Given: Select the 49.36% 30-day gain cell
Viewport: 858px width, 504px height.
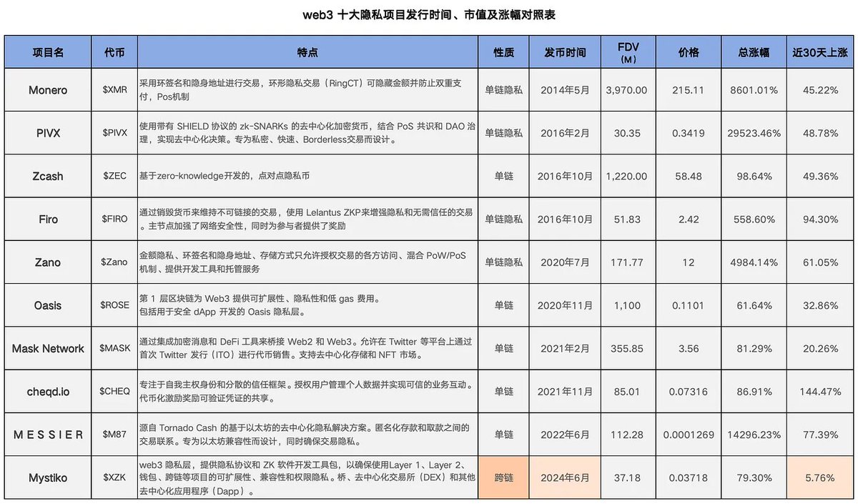Looking at the screenshot, I should [820, 176].
